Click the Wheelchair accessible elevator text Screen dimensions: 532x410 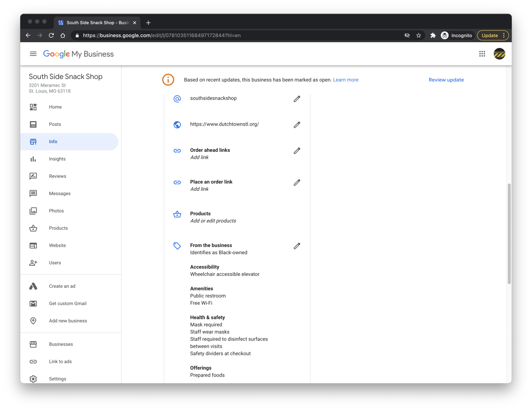pyautogui.click(x=225, y=274)
